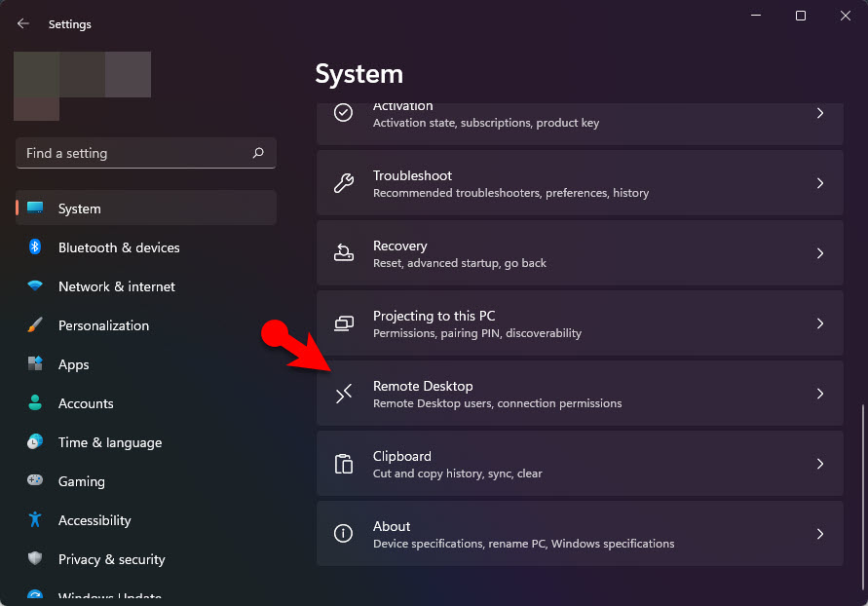Image resolution: width=868 pixels, height=606 pixels.
Task: Click the Personalization paintbrush icon
Action: [35, 324]
